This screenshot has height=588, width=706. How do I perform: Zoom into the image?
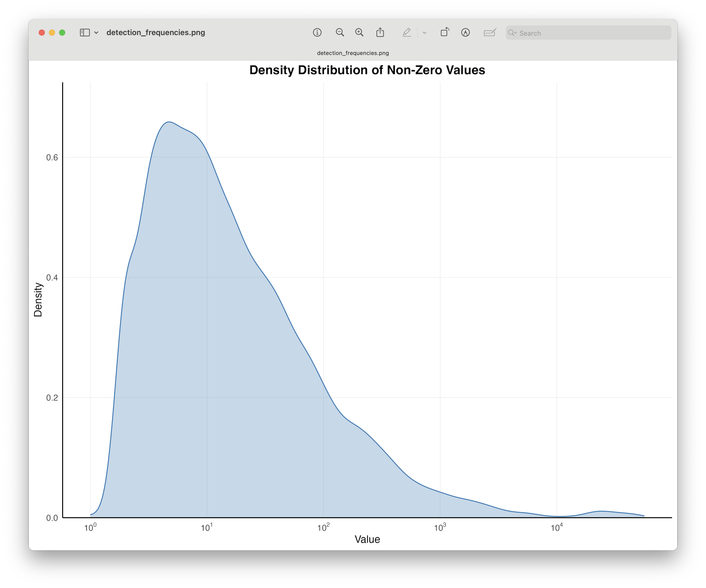(359, 33)
